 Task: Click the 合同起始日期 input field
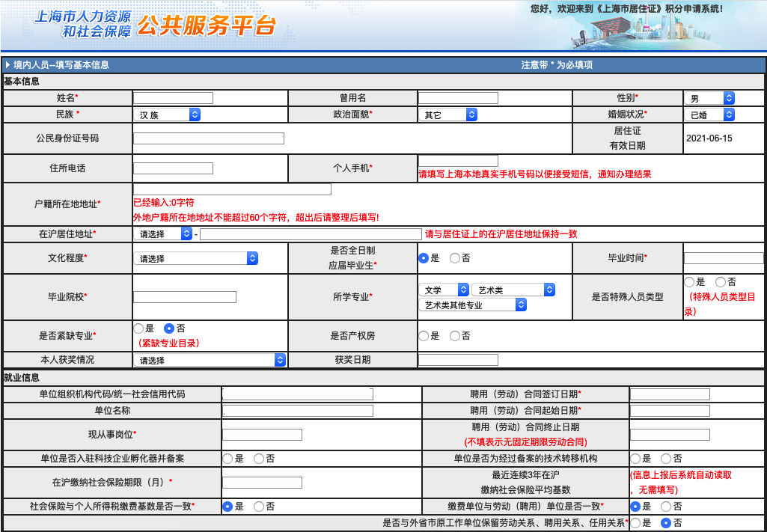coord(670,410)
